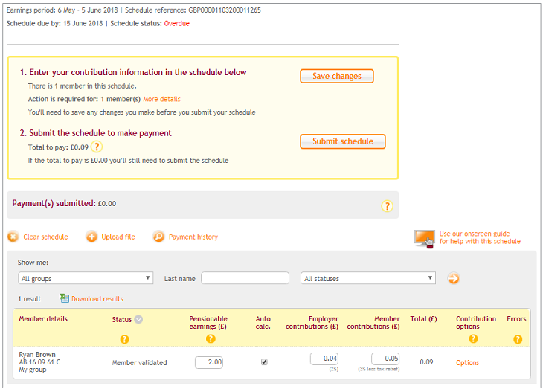Open help icon under Contribution options column
The height and width of the screenshot is (392, 543).
(473, 338)
